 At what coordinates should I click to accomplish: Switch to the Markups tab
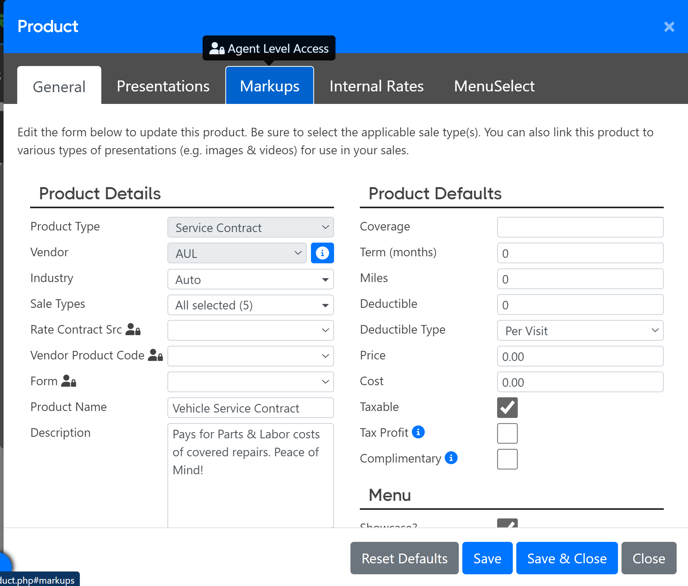click(269, 86)
